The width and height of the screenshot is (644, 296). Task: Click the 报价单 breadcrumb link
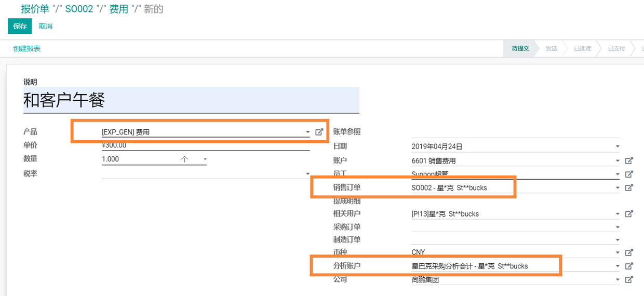click(x=35, y=9)
